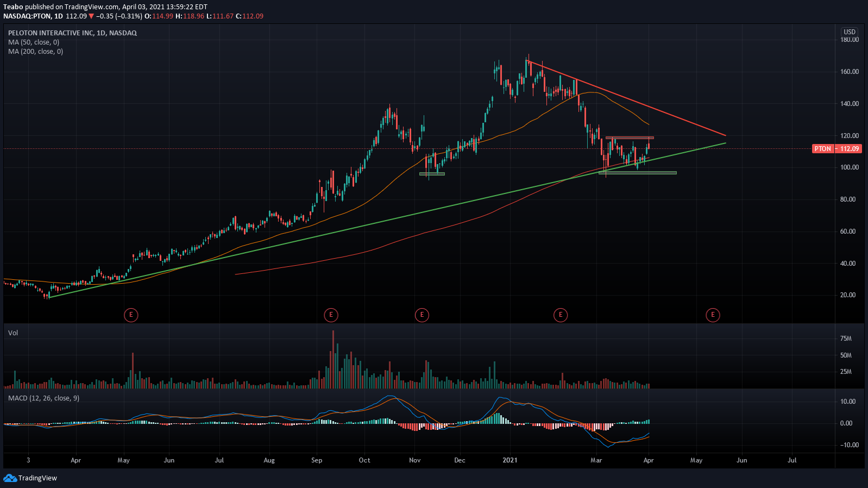Click the change value −0.35 (−0.31%)
Image resolution: width=868 pixels, height=488 pixels.
(x=119, y=16)
